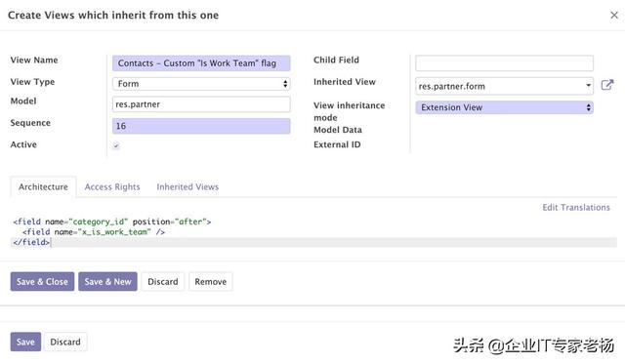
Task: Click the bottom Discard button beside Save
Action: (65, 342)
